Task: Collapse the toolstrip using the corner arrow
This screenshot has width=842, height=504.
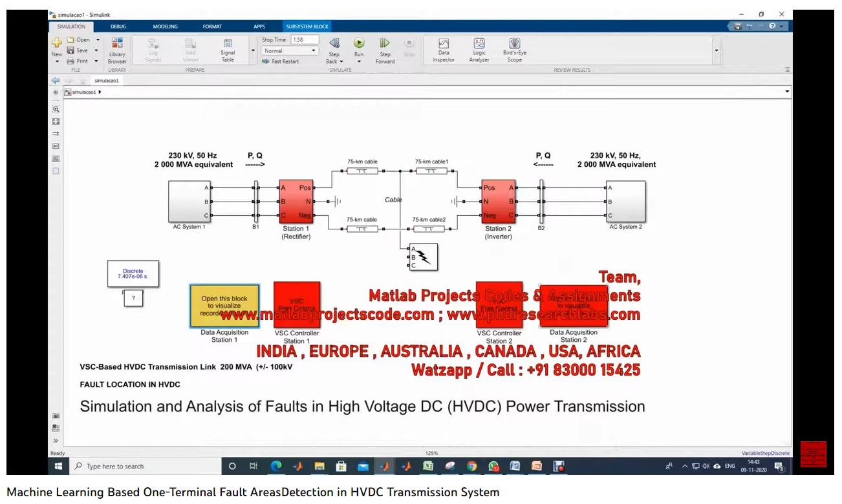Action: click(787, 70)
